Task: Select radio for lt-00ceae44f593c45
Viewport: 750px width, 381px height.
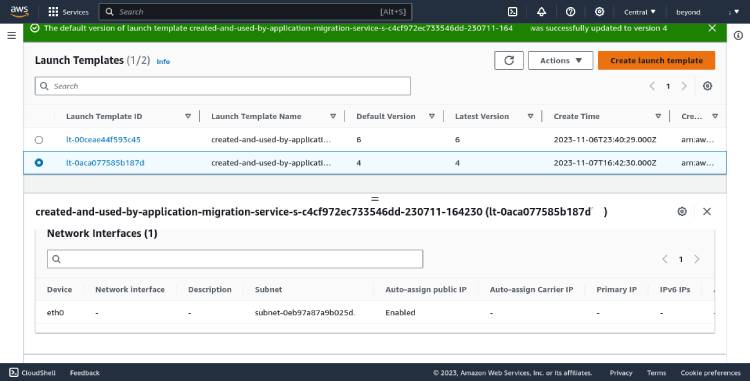Action: [39, 140]
